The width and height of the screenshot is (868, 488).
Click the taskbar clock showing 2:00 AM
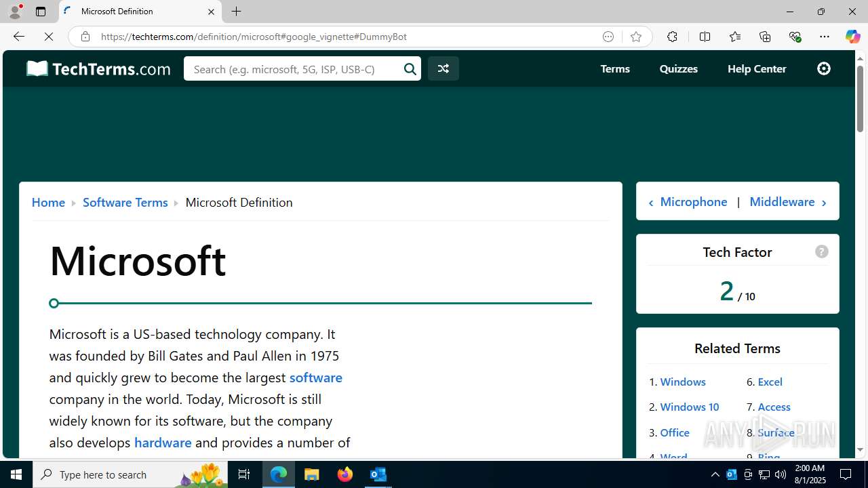coord(809,474)
